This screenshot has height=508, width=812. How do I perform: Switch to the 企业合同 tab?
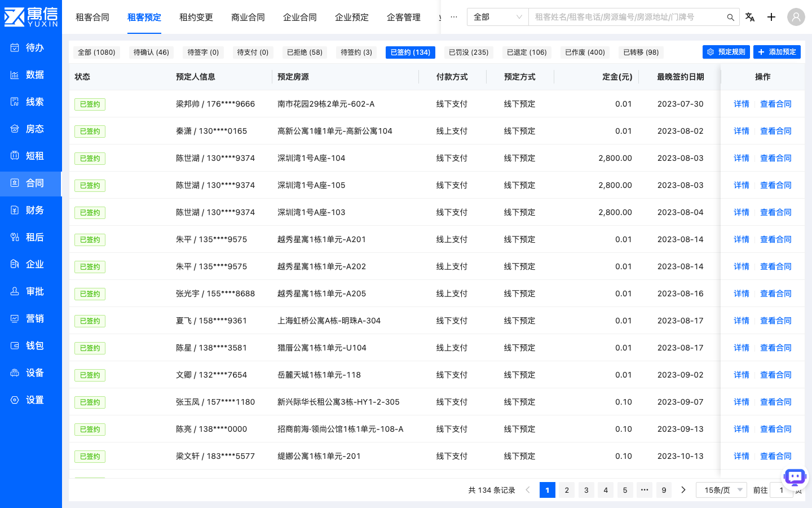tap(300, 17)
